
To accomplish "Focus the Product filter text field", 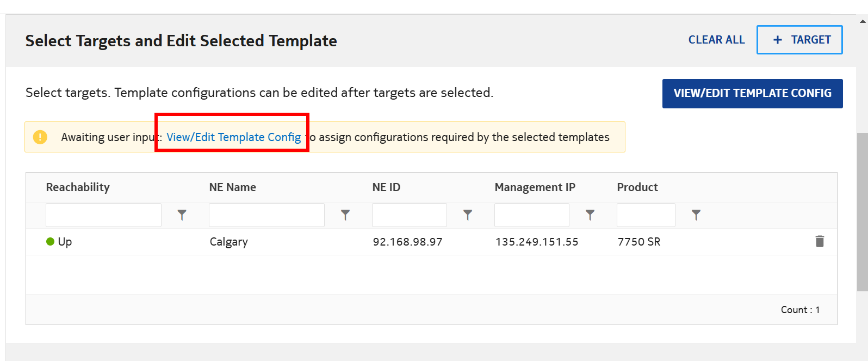I will [x=646, y=215].
